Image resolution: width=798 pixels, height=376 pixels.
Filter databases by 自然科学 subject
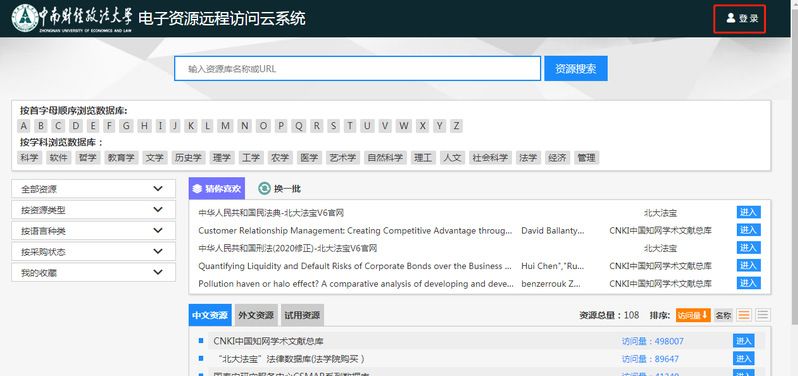coord(386,158)
